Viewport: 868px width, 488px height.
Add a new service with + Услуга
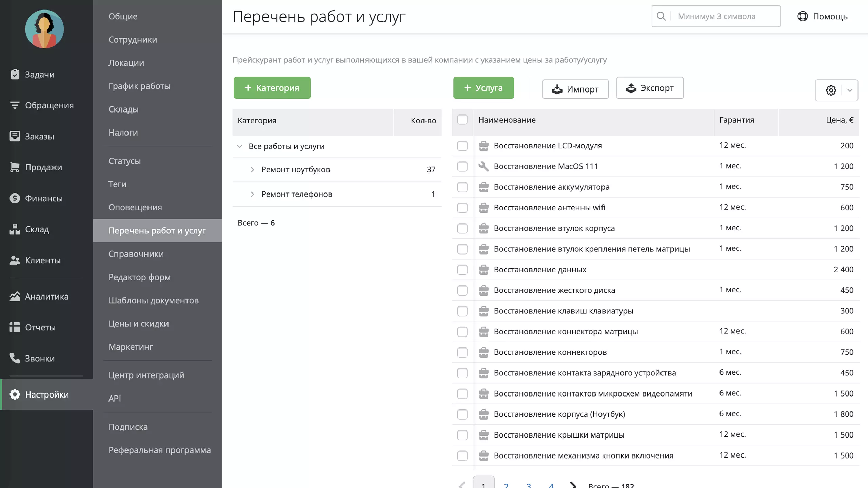[x=484, y=88]
